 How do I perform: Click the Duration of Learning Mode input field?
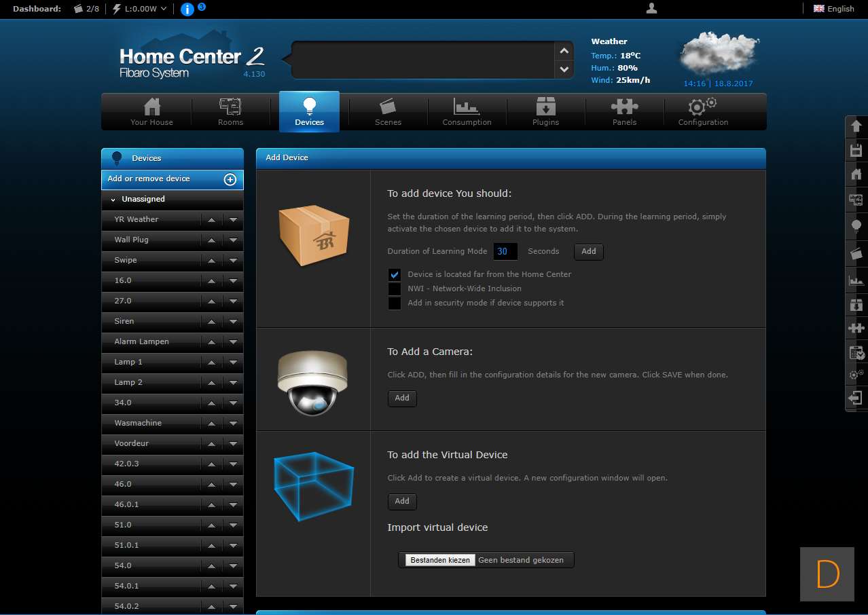[505, 252]
